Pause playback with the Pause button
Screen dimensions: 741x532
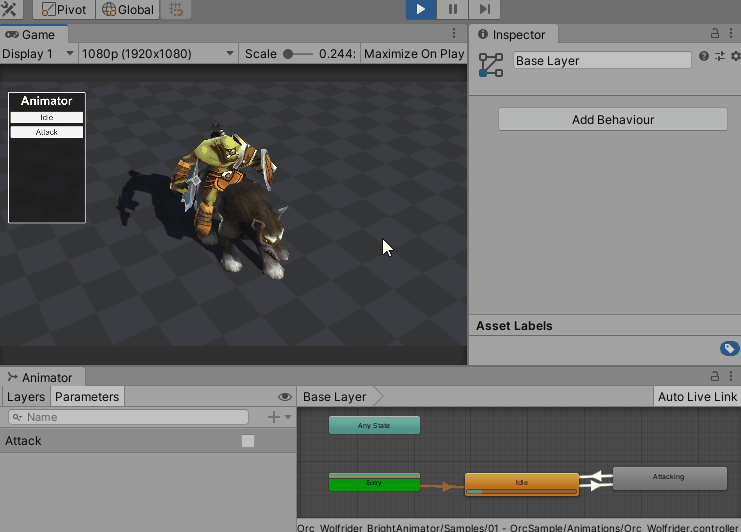452,9
